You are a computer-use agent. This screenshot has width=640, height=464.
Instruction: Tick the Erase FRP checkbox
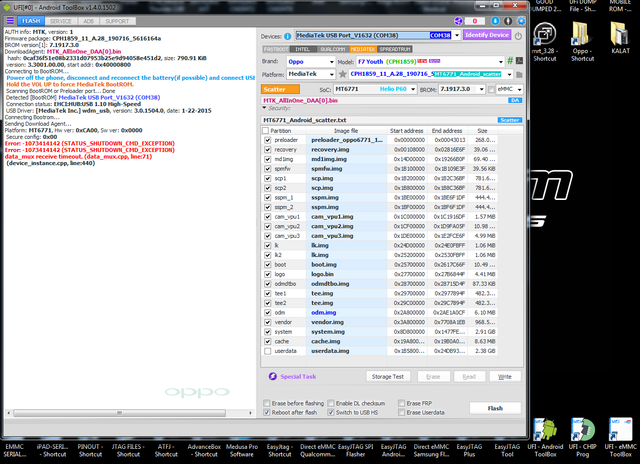pyautogui.click(x=402, y=402)
